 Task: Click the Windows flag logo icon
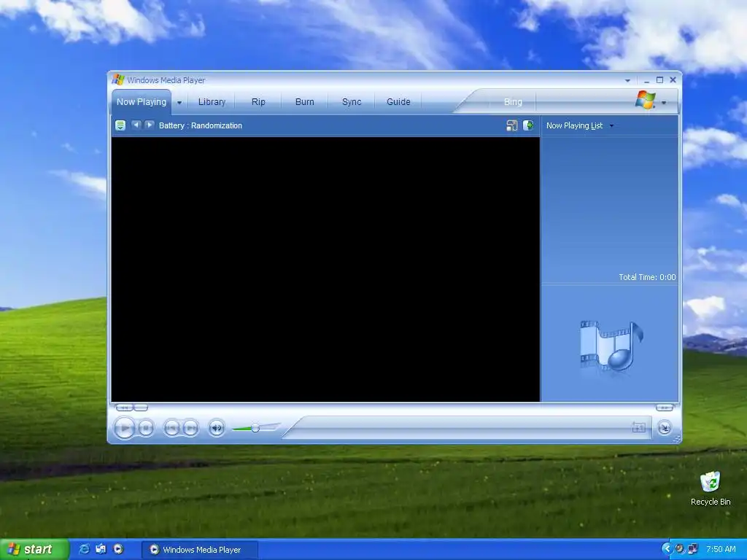point(646,100)
